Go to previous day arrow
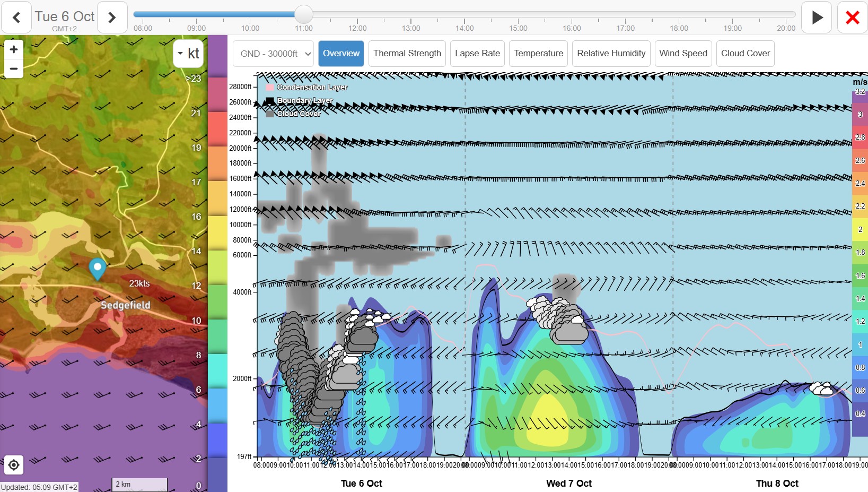Viewport: 868px width, 492px height. click(x=16, y=18)
